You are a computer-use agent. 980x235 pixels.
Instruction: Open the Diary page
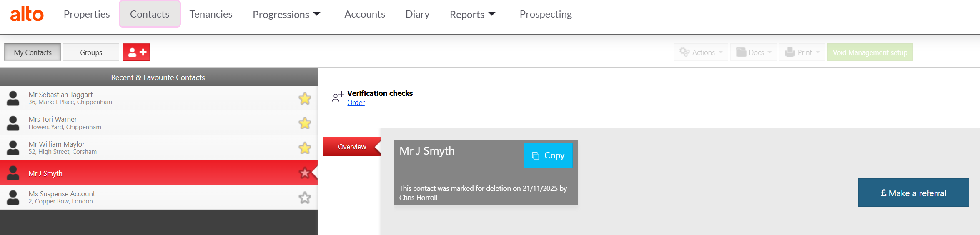(x=417, y=14)
